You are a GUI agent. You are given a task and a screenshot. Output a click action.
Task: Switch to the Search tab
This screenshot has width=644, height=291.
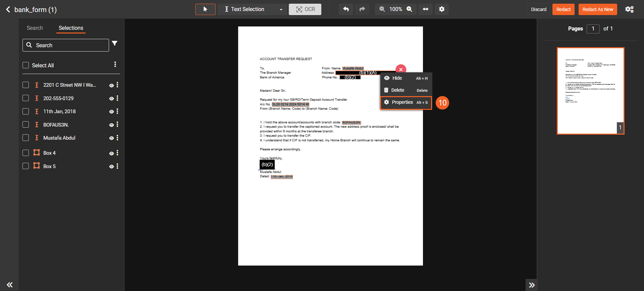[x=35, y=28]
